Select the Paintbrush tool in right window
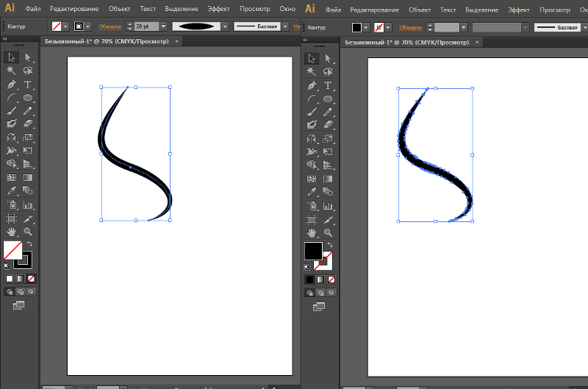 (312, 112)
